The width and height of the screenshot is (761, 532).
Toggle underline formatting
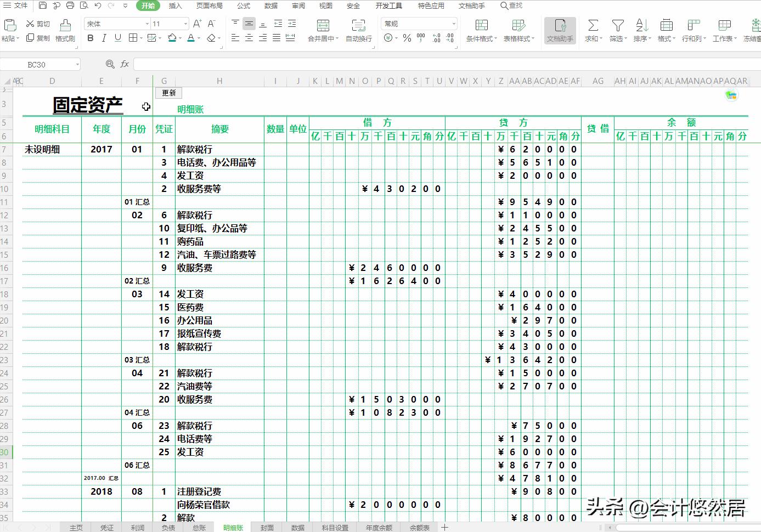click(x=117, y=39)
